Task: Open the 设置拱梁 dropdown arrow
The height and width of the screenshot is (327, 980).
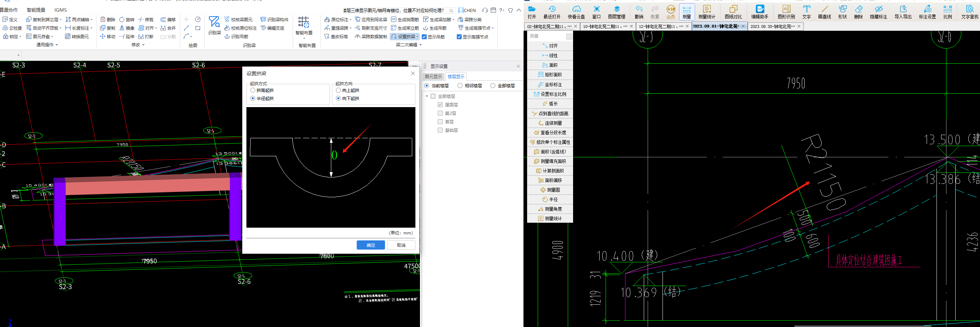Action: point(417,37)
